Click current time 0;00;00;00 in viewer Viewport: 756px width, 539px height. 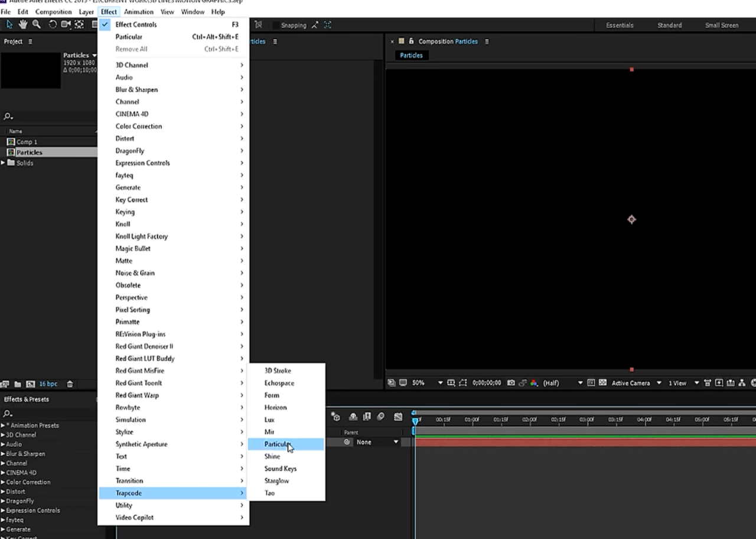[487, 383]
